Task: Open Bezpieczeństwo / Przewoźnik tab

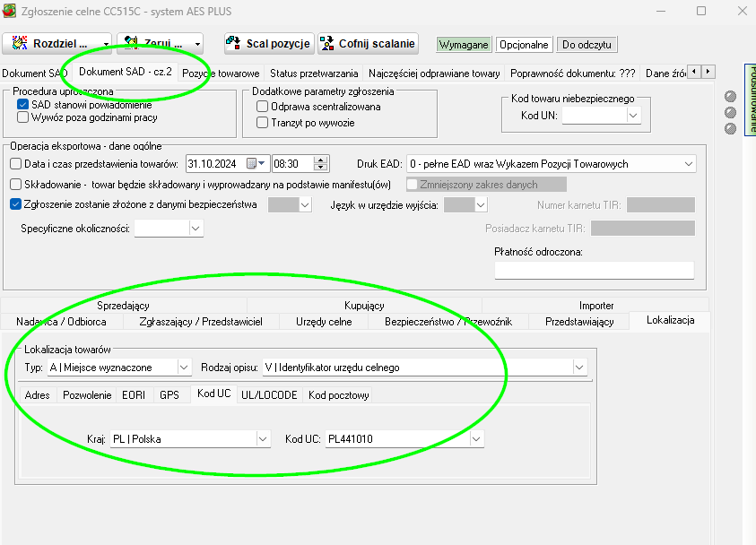Action: [448, 322]
